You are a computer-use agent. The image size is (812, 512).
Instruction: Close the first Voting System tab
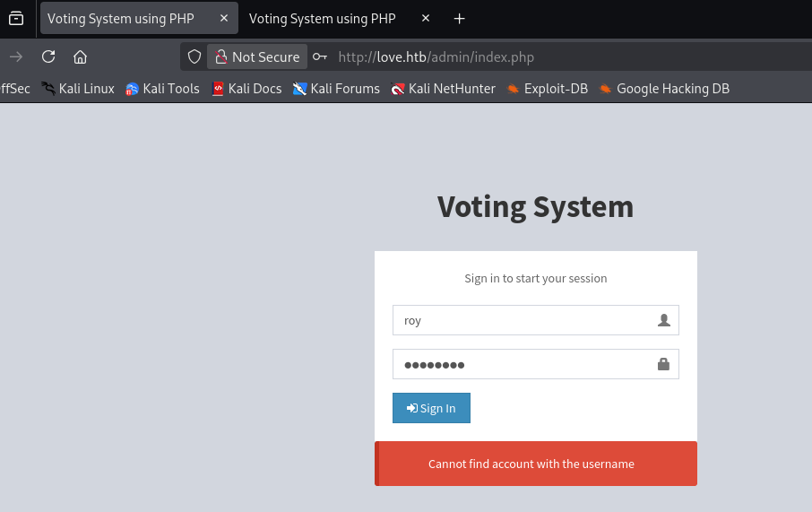(x=224, y=18)
